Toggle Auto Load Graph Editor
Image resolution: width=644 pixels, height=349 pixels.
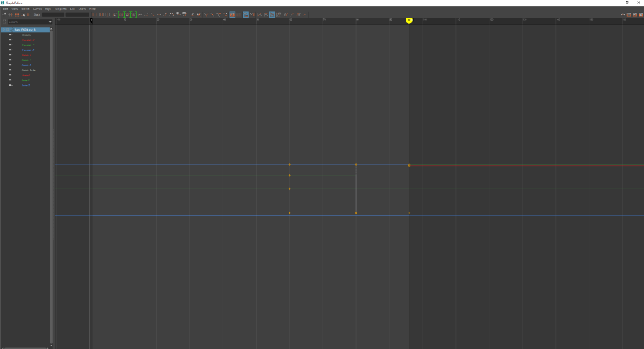click(x=233, y=14)
